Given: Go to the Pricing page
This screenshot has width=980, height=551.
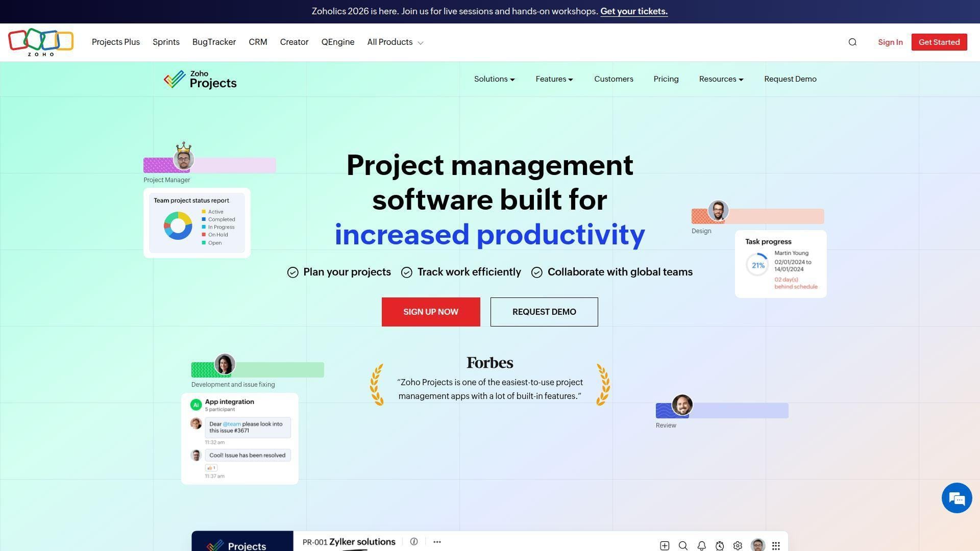Looking at the screenshot, I should coord(666,79).
